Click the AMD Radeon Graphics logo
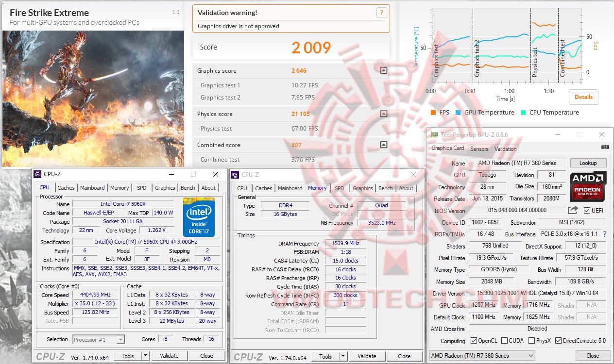Screen dimensions: 614x364 [x=588, y=186]
